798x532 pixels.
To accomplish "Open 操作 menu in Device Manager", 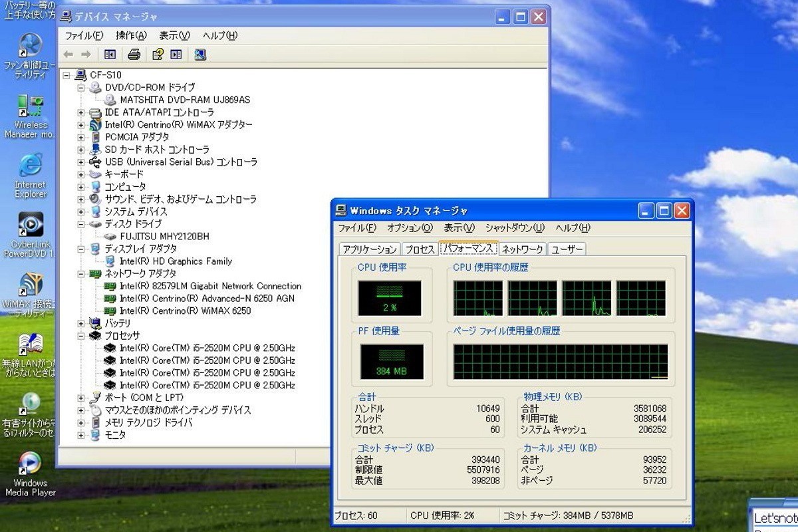I will pos(131,35).
